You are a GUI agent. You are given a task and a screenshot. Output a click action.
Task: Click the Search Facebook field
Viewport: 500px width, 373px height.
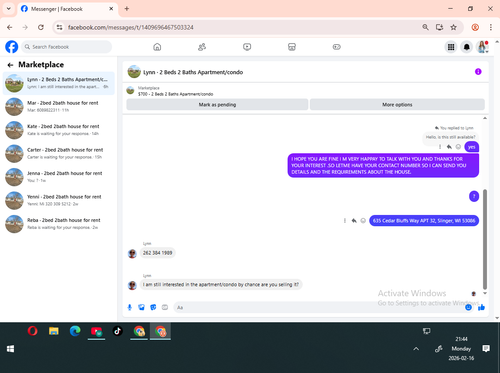tap(67, 47)
